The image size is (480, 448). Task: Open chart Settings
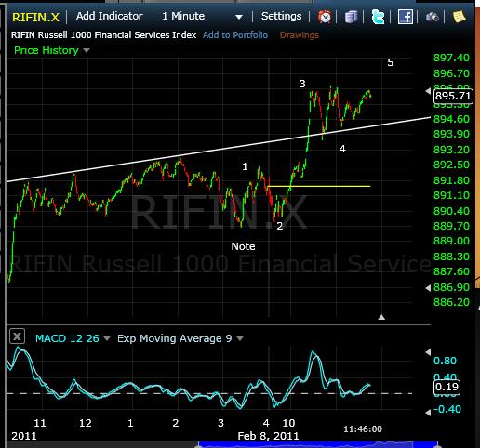coord(281,16)
